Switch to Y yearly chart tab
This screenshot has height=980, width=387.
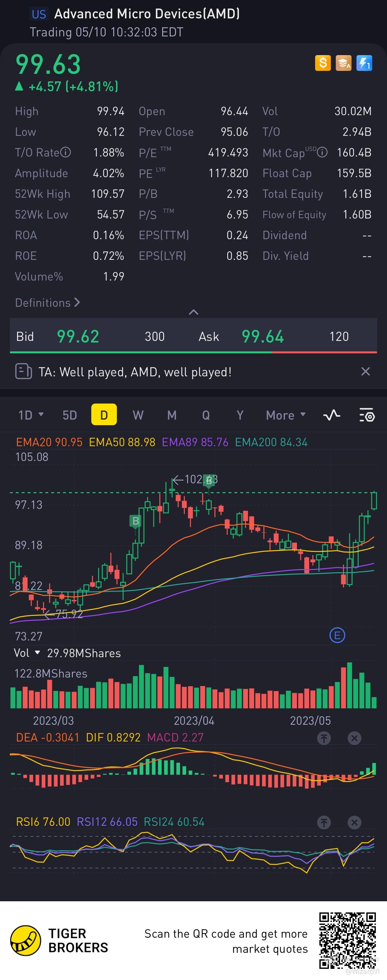240,415
